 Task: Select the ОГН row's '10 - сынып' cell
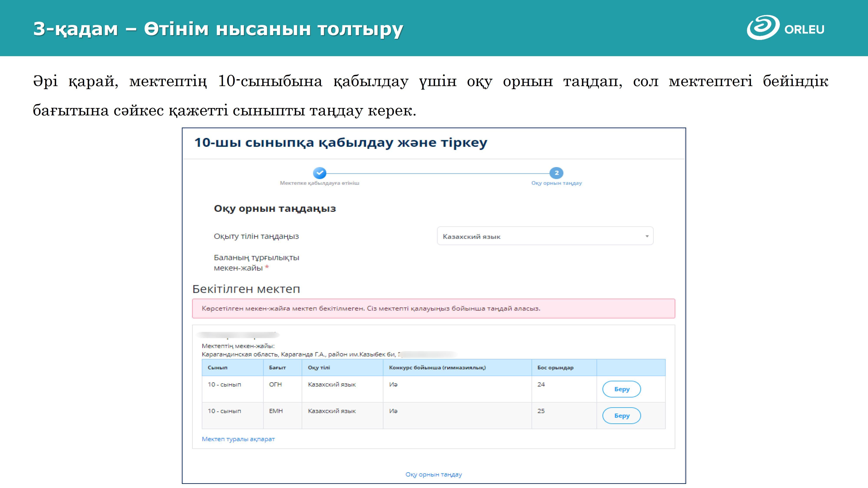tap(224, 384)
